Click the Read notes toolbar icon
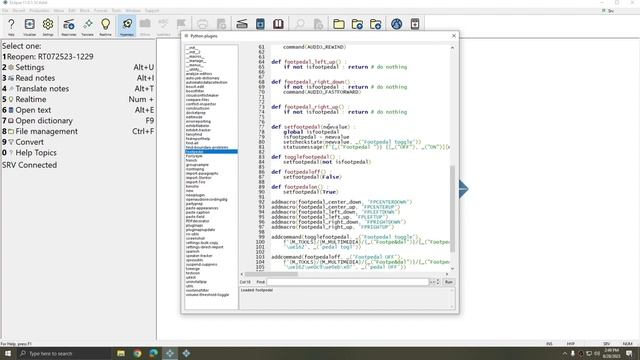Viewport: 640px width, 360px height. tap(69, 26)
